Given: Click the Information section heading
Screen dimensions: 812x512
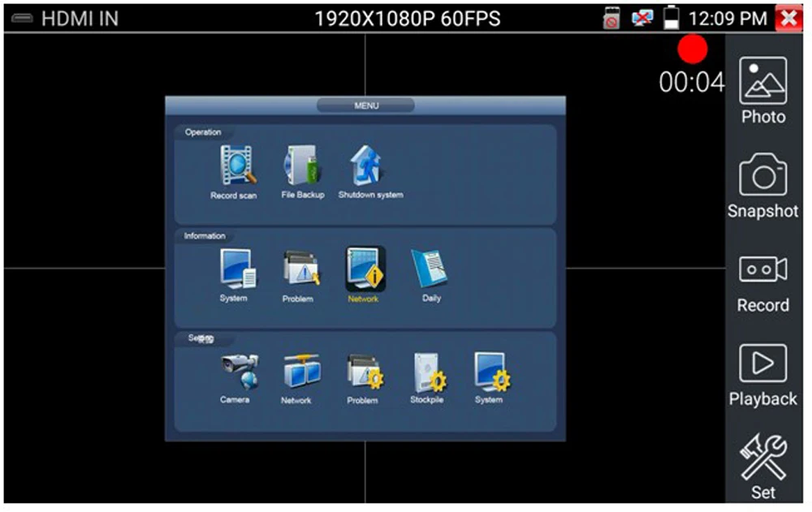Looking at the screenshot, I should point(205,235).
